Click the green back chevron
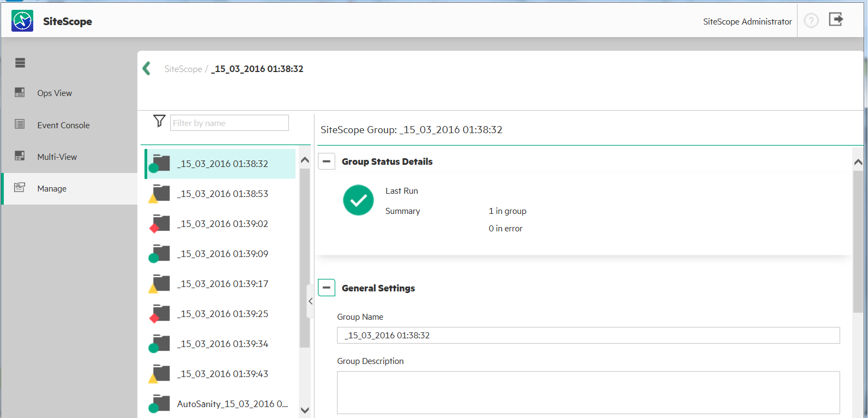 [x=146, y=68]
